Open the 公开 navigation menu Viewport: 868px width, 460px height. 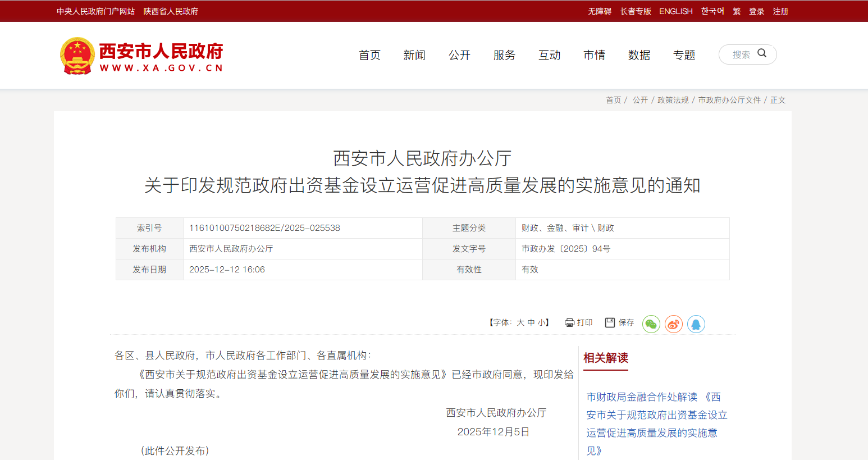coord(459,55)
